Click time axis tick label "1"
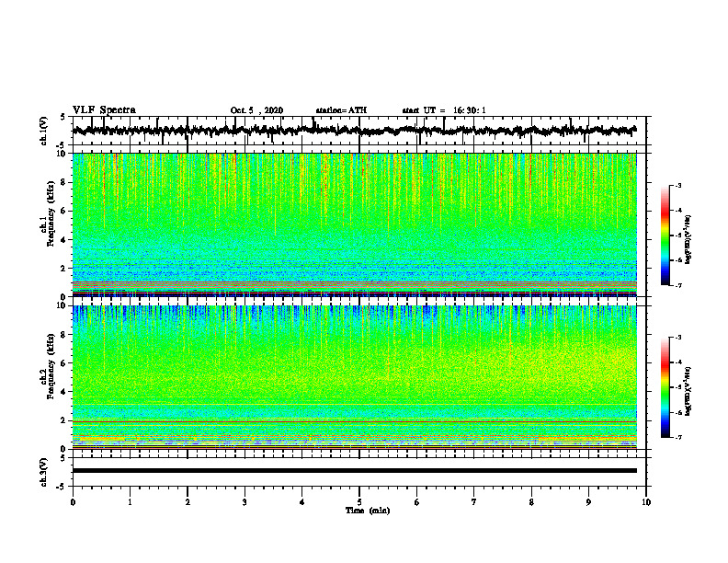Screen dimensions: 728x563 tap(130, 502)
